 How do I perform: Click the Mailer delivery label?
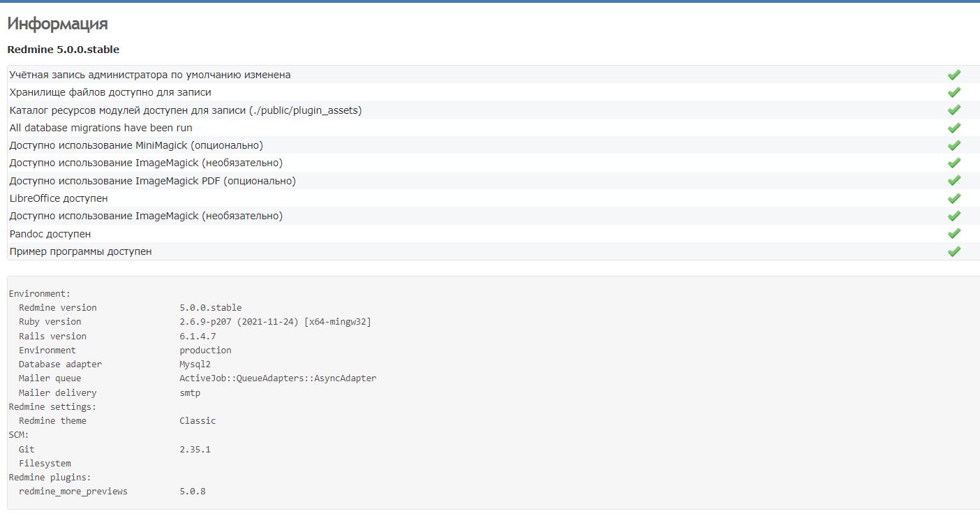point(58,393)
